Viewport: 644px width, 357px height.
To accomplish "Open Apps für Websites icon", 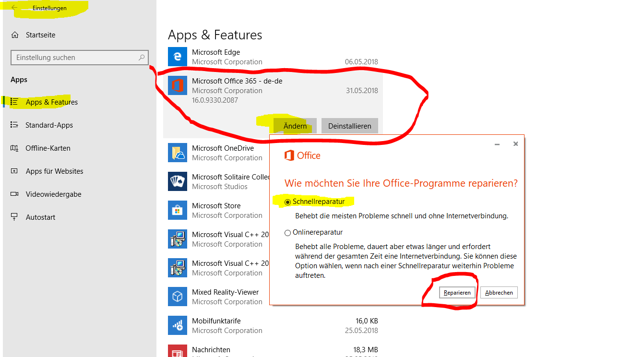I will 14,171.
